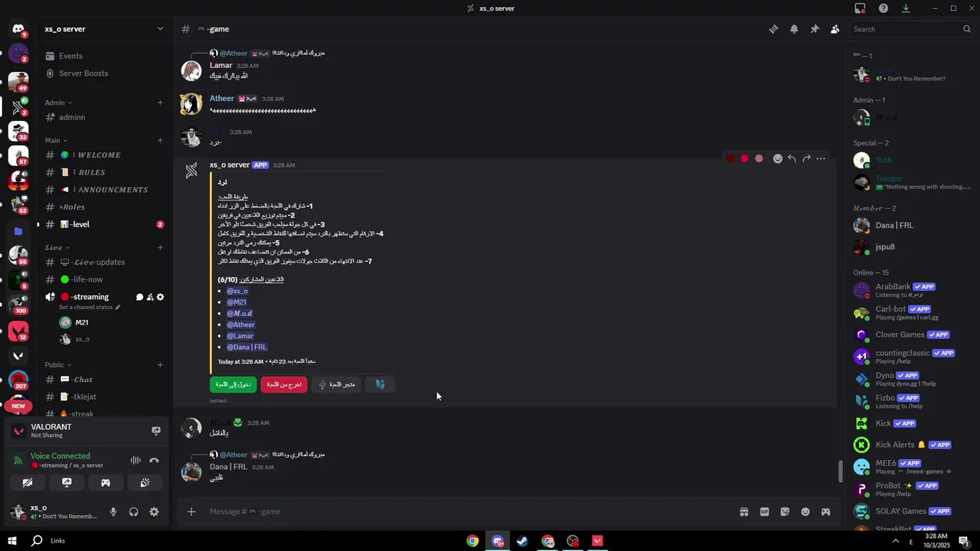
Task: Click the green join game button
Action: (x=233, y=385)
